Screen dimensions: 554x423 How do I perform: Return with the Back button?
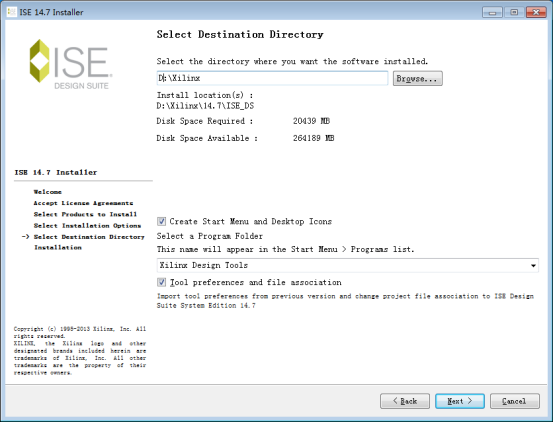[405, 401]
